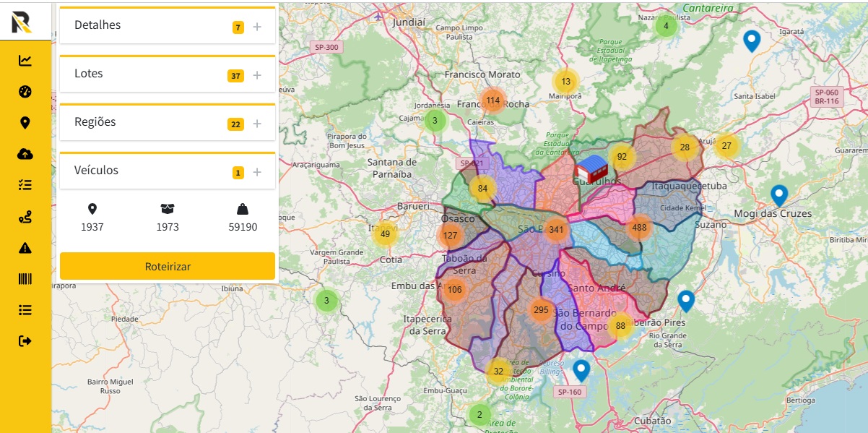Open the bulleted list icon in sidebar

[x=25, y=310]
